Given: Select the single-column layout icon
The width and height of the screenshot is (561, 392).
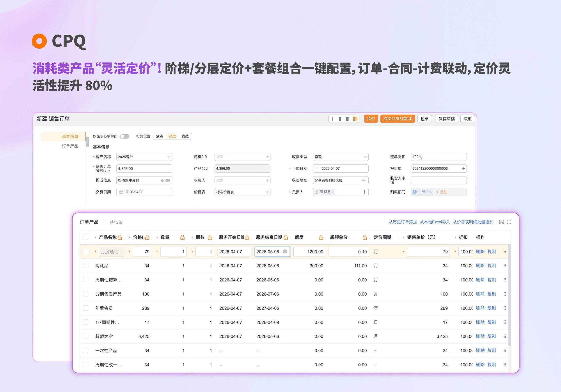Looking at the screenshot, I should point(332,119).
